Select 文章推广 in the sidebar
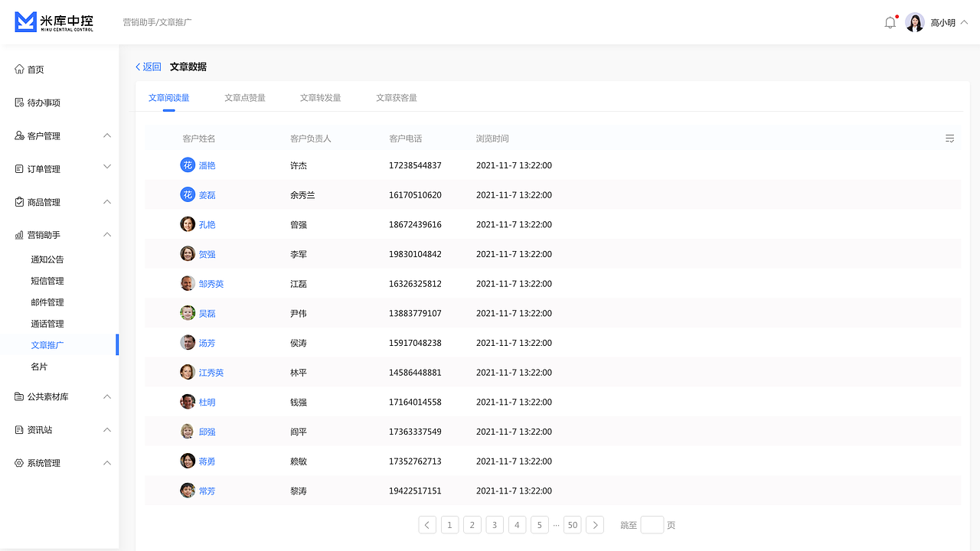 [47, 345]
